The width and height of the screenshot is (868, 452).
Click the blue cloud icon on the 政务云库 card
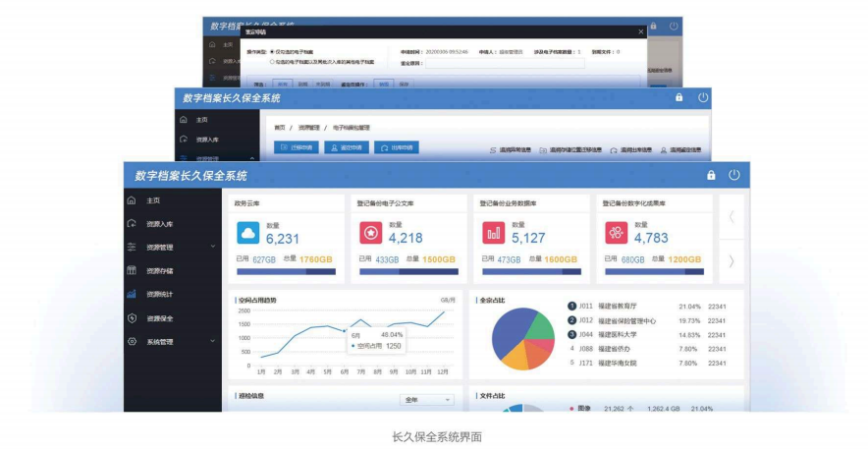(247, 233)
